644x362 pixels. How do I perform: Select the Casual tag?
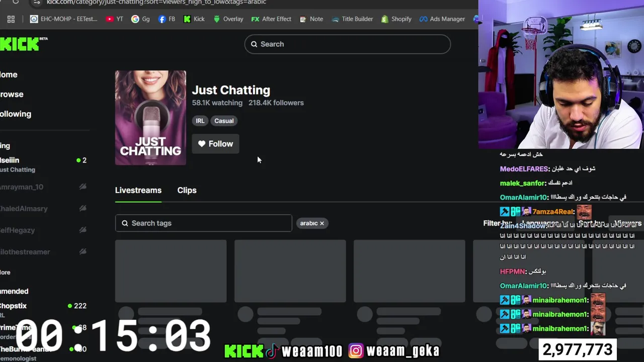[224, 121]
